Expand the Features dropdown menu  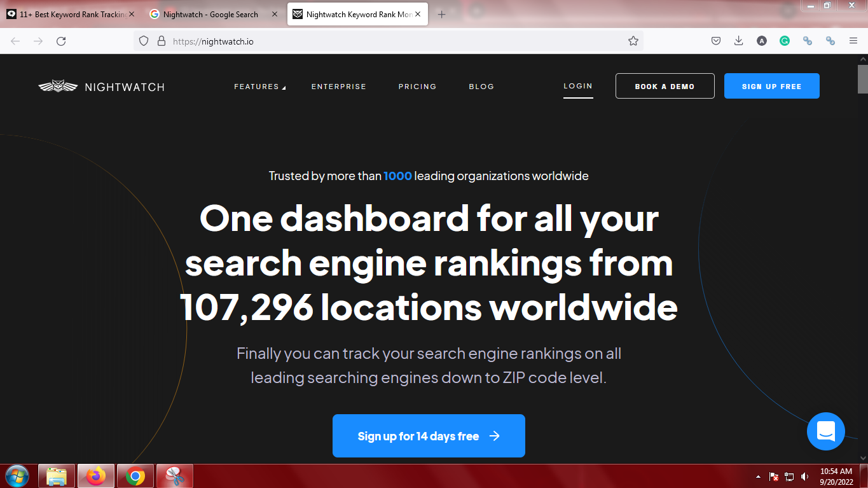click(260, 87)
